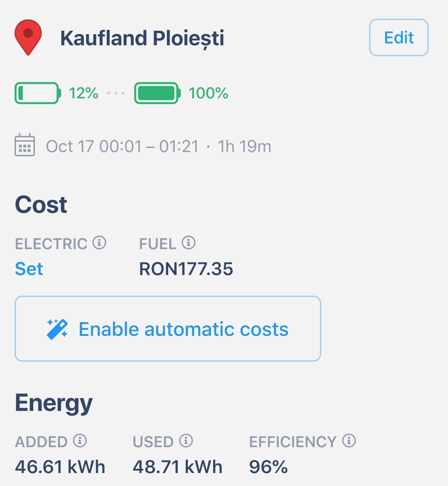Tap the magic wand icon
This screenshot has width=448, height=486.
tap(57, 329)
